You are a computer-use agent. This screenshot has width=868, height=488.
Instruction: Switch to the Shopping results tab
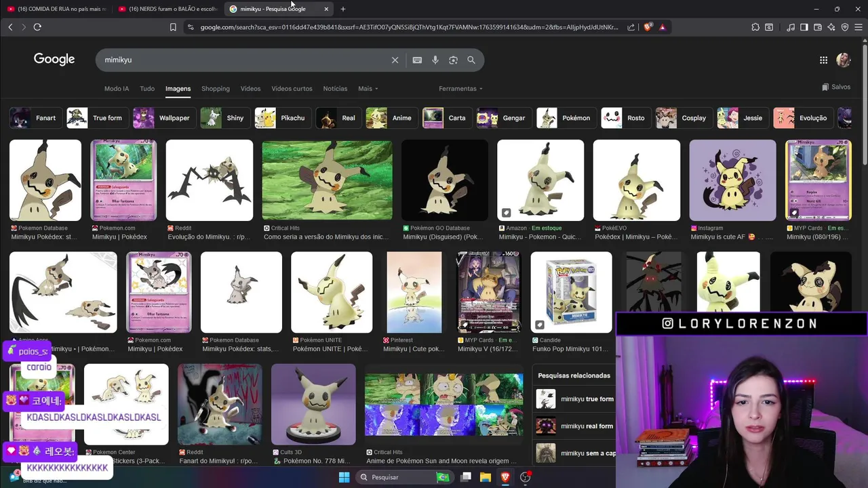pyautogui.click(x=216, y=89)
